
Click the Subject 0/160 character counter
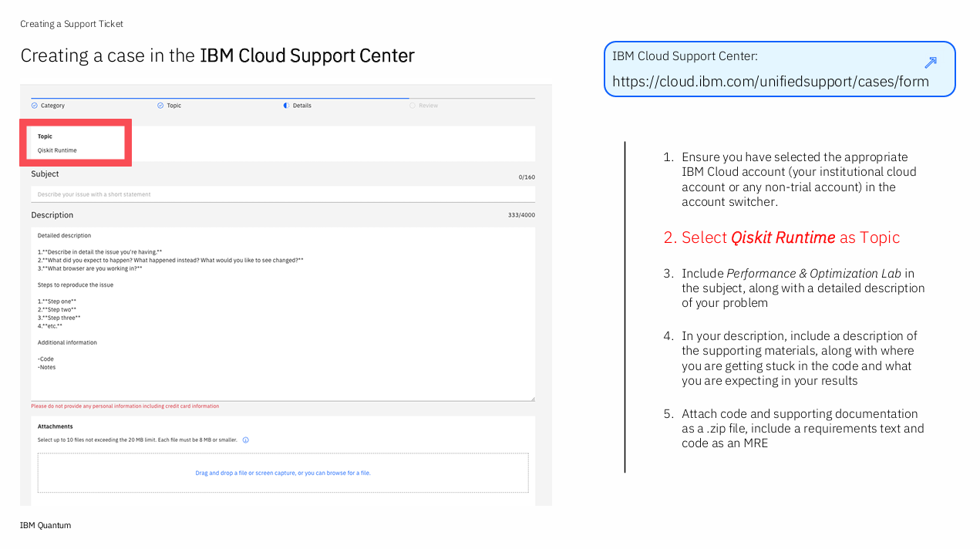[x=526, y=177]
